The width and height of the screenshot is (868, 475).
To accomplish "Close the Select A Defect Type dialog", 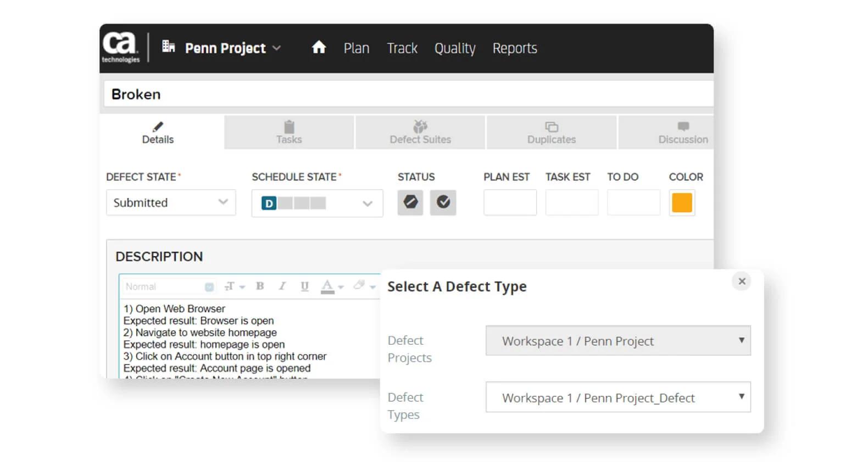I will click(x=742, y=281).
